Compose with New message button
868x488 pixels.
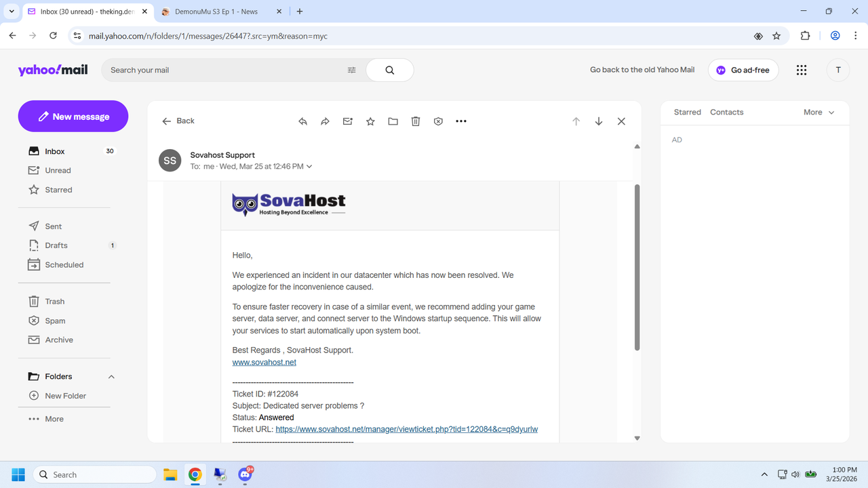(73, 117)
